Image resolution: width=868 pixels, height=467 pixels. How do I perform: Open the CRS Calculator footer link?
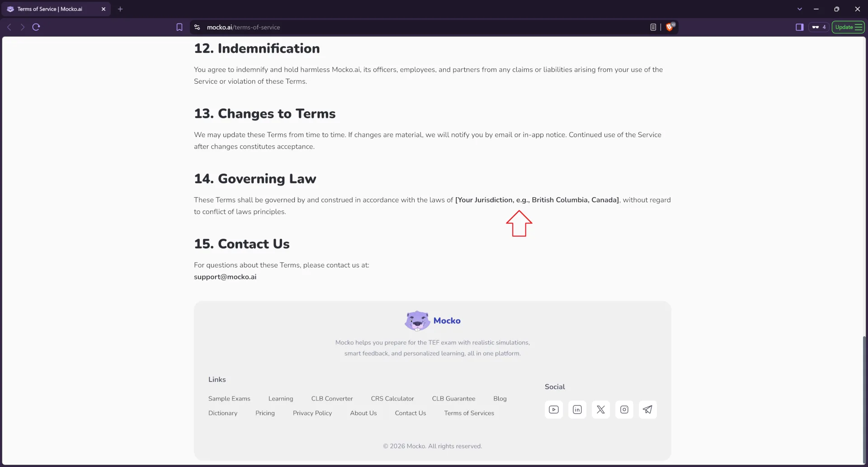coord(392,399)
